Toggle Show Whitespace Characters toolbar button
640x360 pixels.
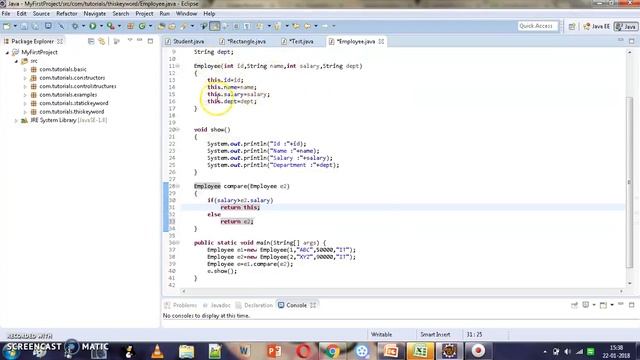click(247, 26)
